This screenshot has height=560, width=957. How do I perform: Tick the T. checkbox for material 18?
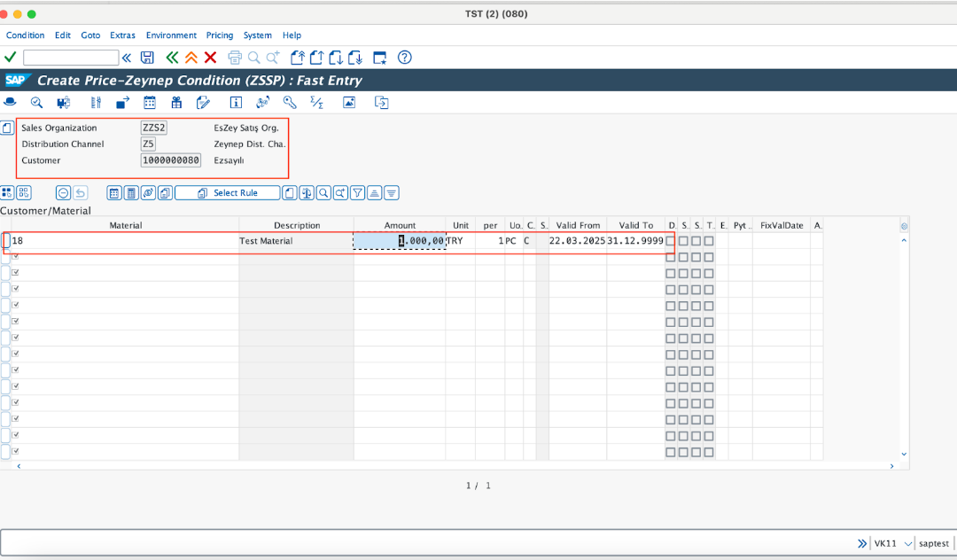click(709, 241)
